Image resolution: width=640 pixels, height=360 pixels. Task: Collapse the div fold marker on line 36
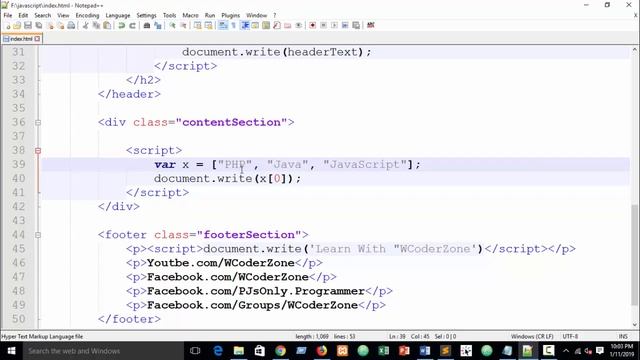pyautogui.click(x=38, y=122)
